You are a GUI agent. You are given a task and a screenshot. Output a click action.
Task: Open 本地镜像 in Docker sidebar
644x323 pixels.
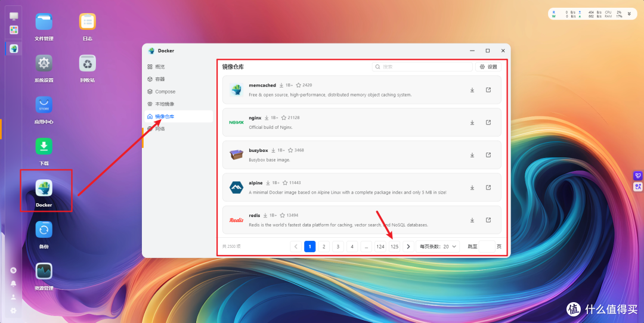tap(178, 104)
